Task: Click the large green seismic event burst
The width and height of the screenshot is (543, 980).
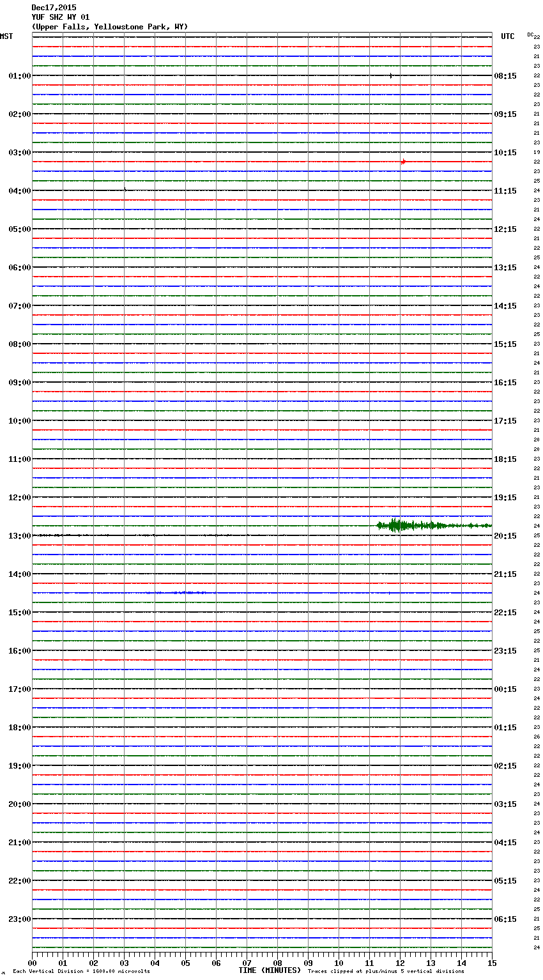Action: point(434,526)
